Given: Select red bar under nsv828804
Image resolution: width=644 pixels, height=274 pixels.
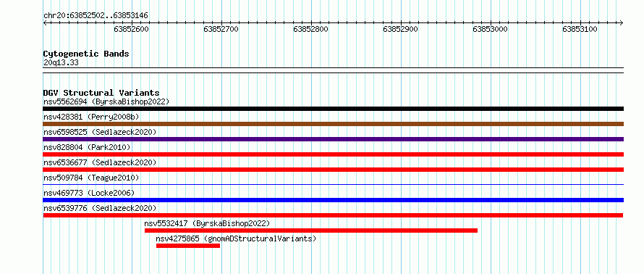Looking at the screenshot, I should point(333,154).
